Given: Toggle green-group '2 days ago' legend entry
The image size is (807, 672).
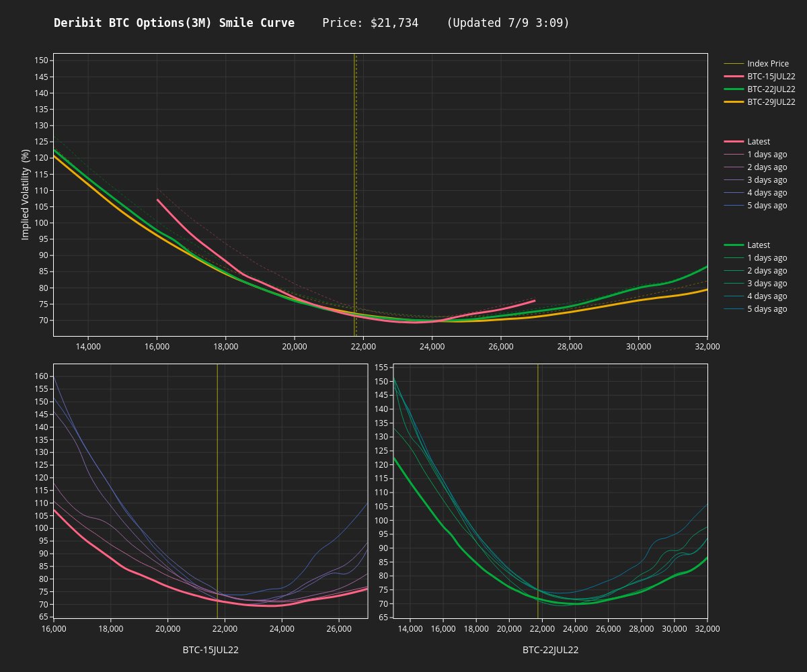Looking at the screenshot, I should (x=755, y=271).
